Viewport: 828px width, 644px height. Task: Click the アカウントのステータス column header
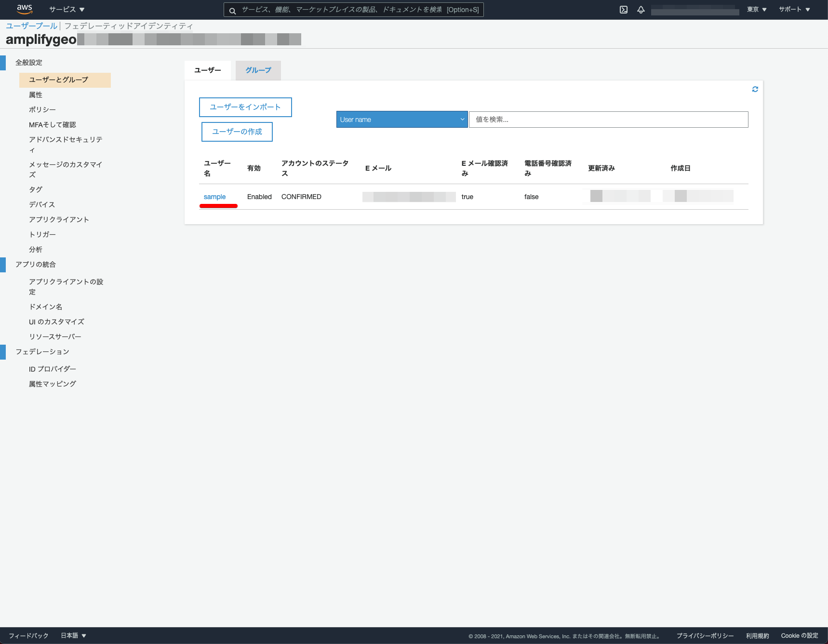(315, 168)
